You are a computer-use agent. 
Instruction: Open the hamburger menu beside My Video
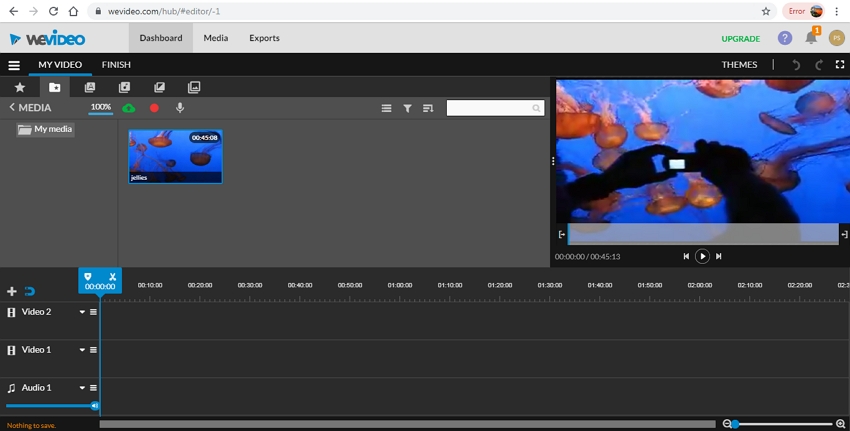pyautogui.click(x=14, y=65)
